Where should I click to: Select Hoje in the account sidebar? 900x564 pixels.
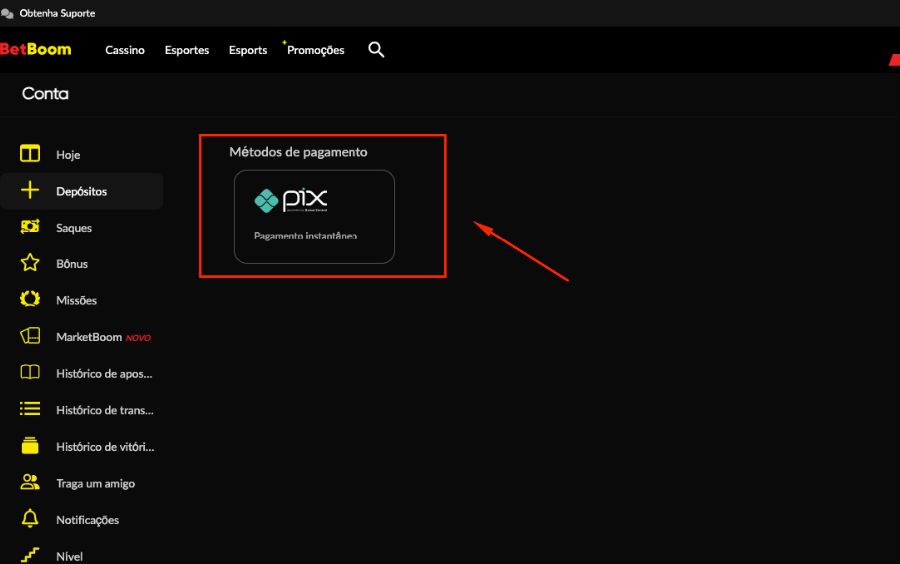tap(68, 155)
